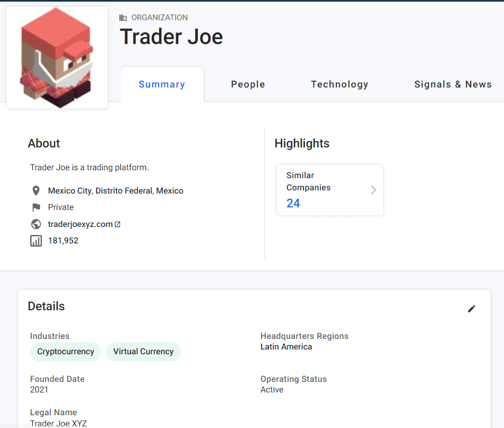This screenshot has width=504, height=428.
Task: Click the Operating Status value Active
Action: [272, 390]
